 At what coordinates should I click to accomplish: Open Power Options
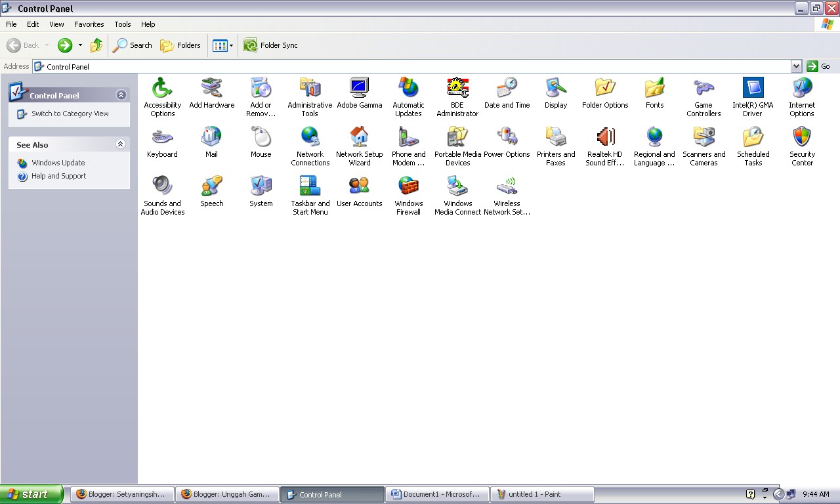[507, 142]
